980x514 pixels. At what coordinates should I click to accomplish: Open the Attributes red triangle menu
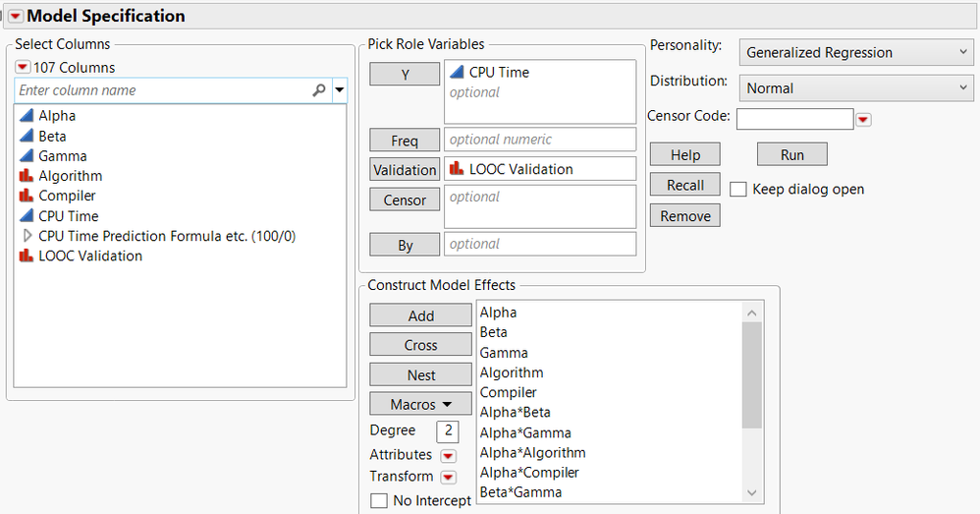tap(448, 456)
